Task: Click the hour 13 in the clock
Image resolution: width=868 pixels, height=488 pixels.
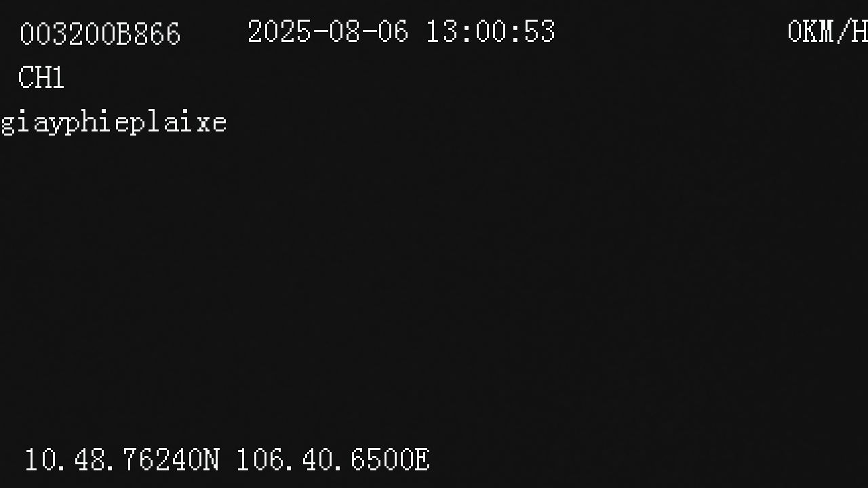Action: click(441, 31)
